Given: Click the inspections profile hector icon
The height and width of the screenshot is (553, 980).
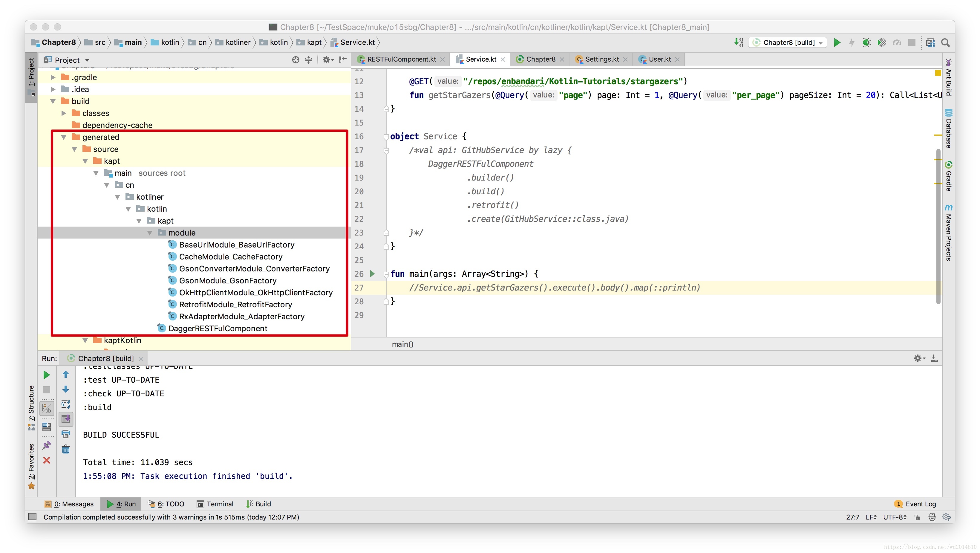Looking at the screenshot, I should (932, 517).
